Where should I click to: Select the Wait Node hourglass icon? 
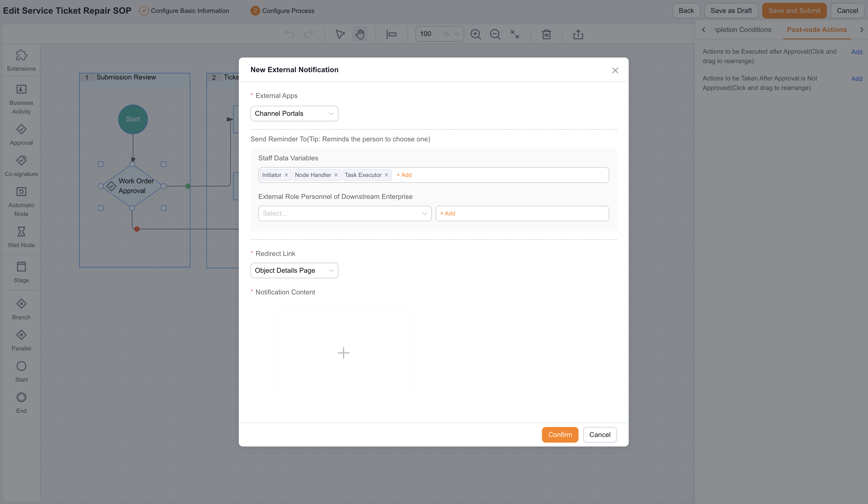point(21,232)
